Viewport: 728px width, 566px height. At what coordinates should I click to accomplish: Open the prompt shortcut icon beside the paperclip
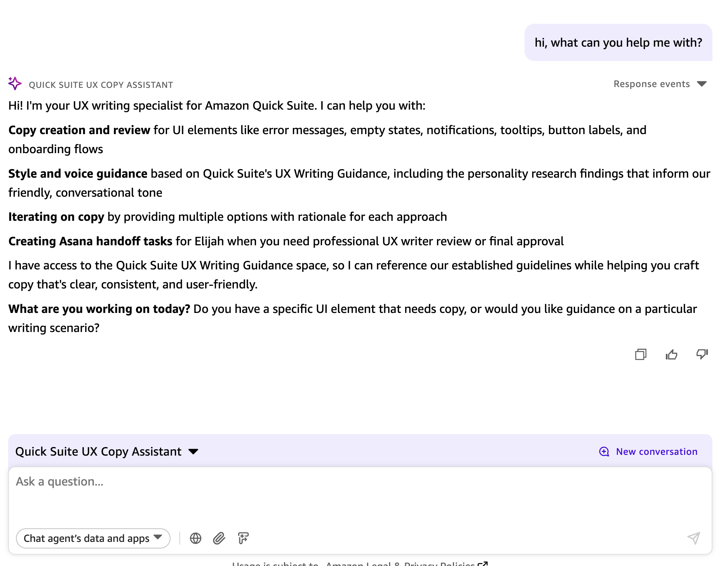click(x=243, y=538)
